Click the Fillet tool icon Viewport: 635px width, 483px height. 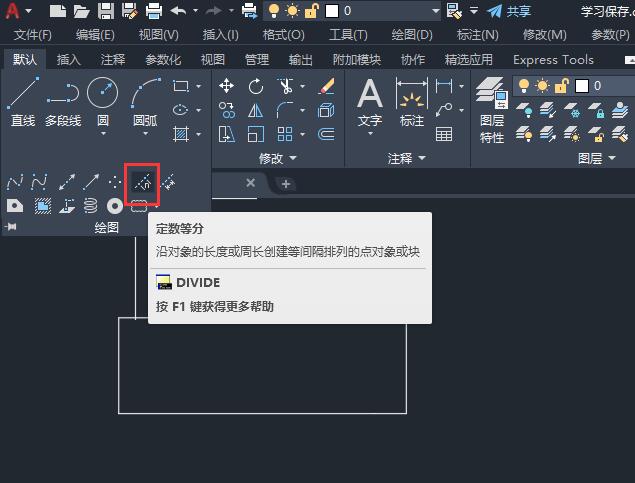(x=285, y=110)
